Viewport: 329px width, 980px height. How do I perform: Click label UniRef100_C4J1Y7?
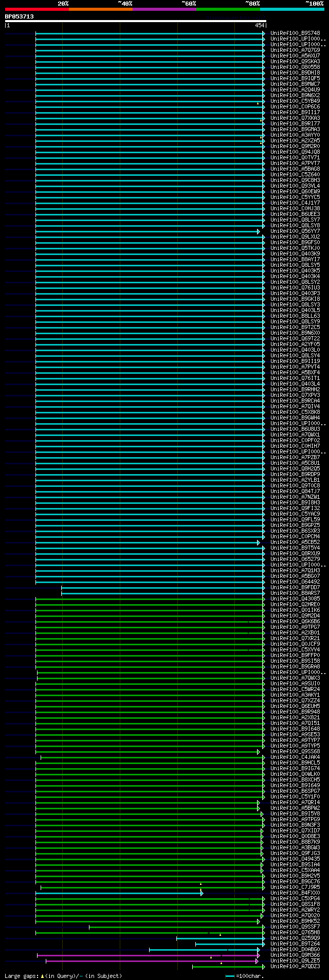295,203
